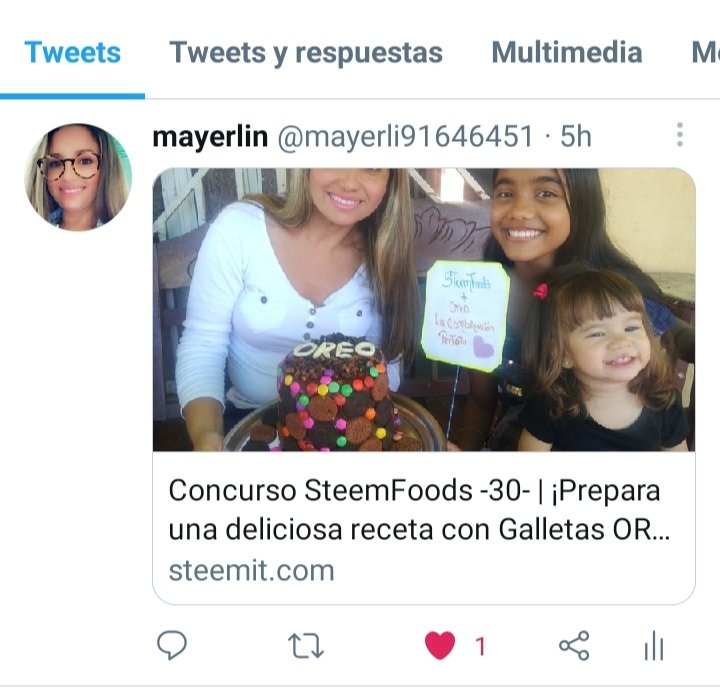Open the @mayerli91646451 handle
The width and height of the screenshot is (720, 694).
405,136
